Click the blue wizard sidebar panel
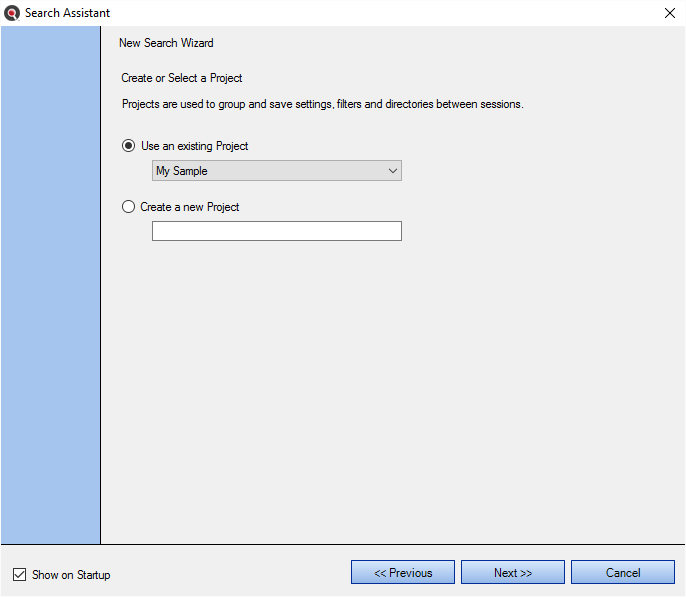Image resolution: width=686 pixels, height=597 pixels. 50,285
